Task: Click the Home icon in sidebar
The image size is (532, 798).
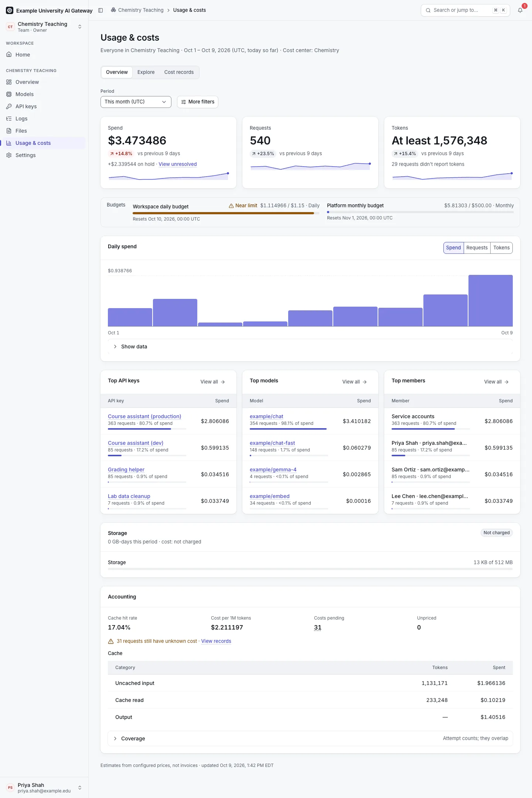Action: point(9,55)
